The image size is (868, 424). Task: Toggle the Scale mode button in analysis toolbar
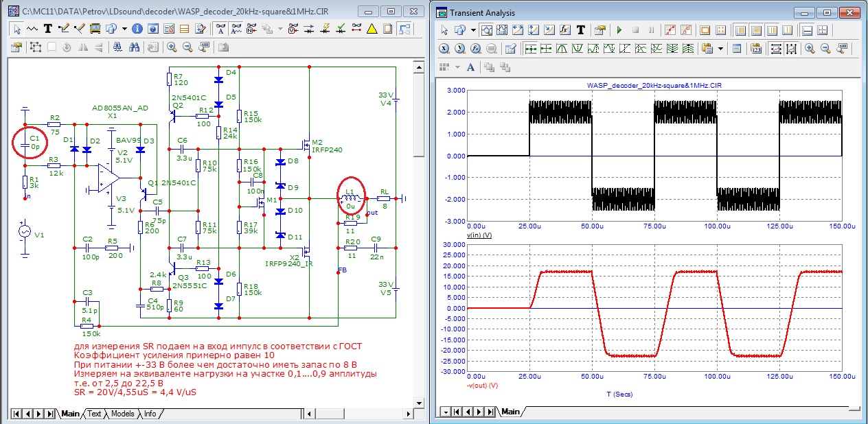pyautogui.click(x=487, y=30)
